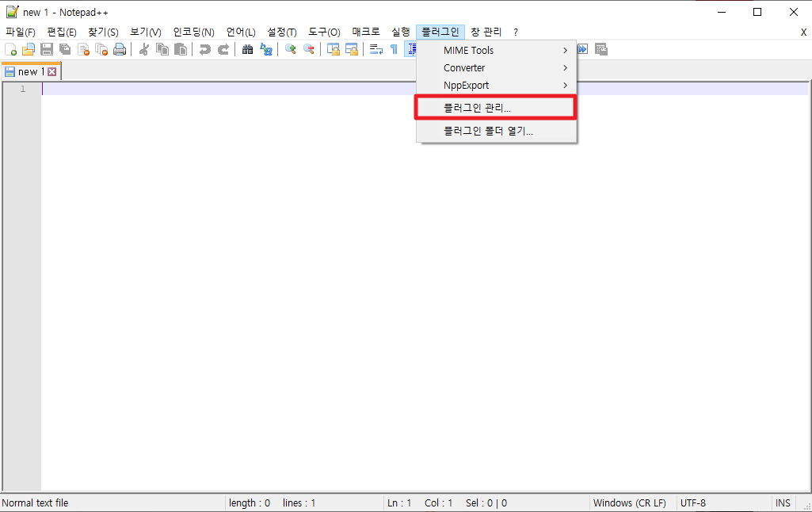Click the Run Macro Multiple Times icon
812x512 pixels.
click(583, 49)
